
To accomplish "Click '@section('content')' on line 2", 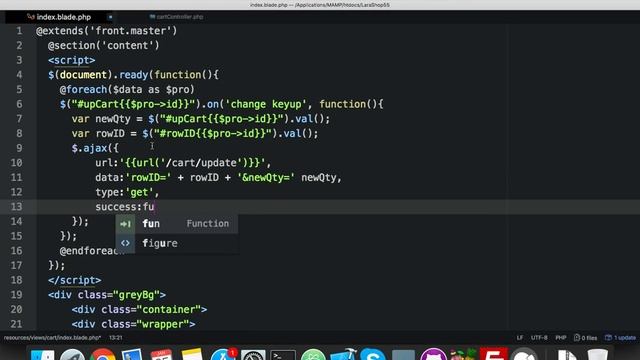I will [104, 45].
